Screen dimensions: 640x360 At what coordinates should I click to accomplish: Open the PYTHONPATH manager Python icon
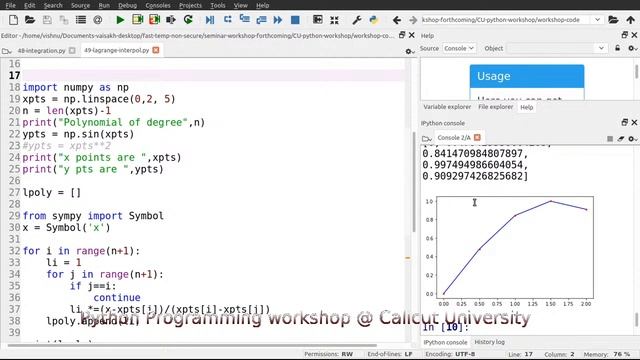pyautogui.click(x=373, y=20)
